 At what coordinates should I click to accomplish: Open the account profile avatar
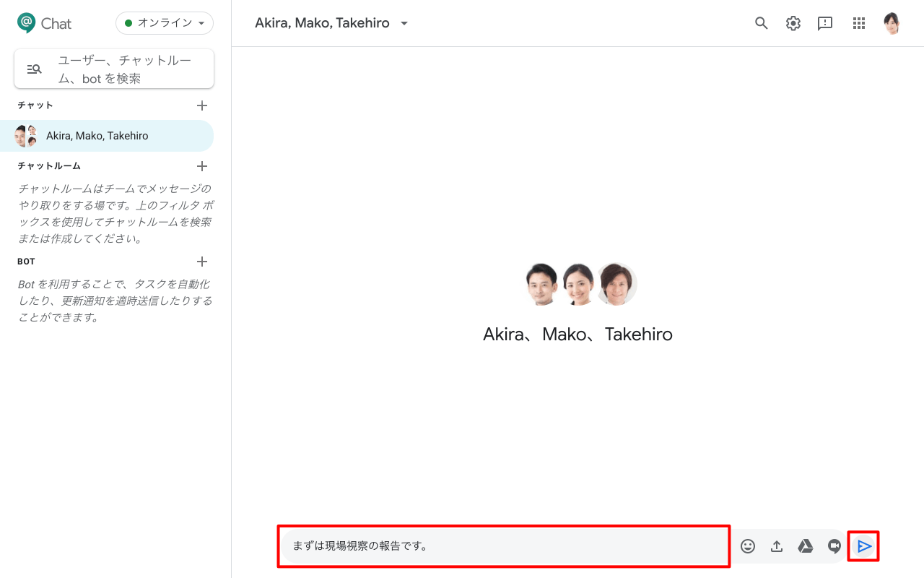892,23
